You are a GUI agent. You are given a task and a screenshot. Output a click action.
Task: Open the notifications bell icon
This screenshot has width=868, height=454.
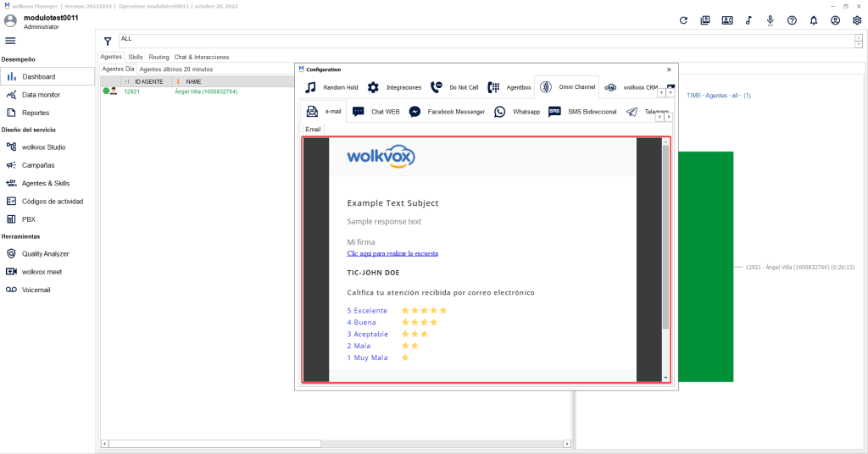point(813,20)
